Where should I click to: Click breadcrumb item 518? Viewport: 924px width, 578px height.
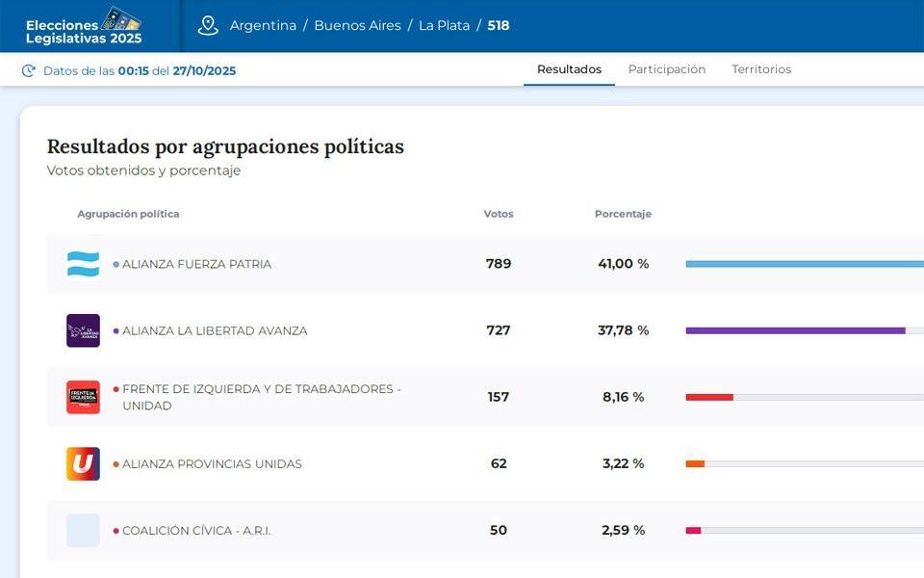pos(499,26)
